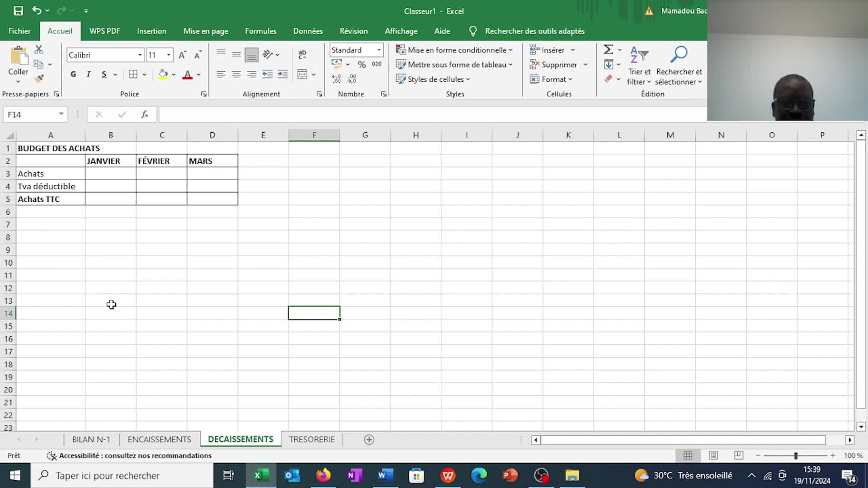Screen dimensions: 868x488
Task: Switch to Page Layout view
Action: (x=713, y=455)
